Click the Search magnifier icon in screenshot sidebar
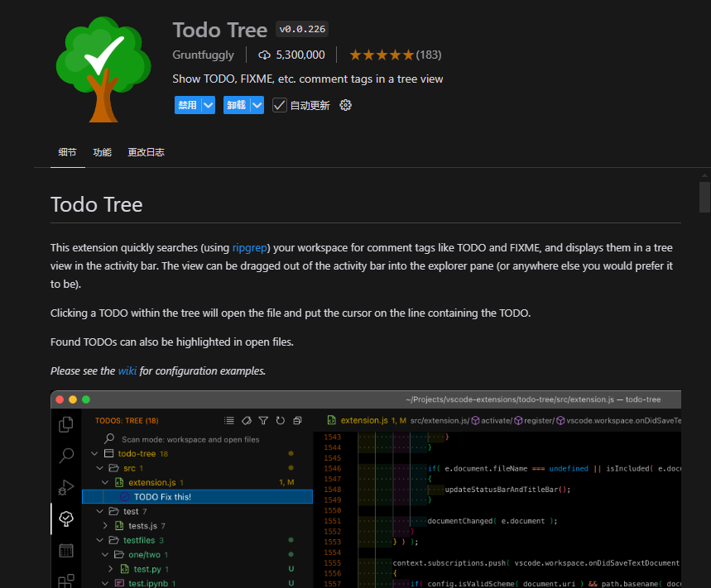Image resolution: width=711 pixels, height=588 pixels. coord(66,456)
